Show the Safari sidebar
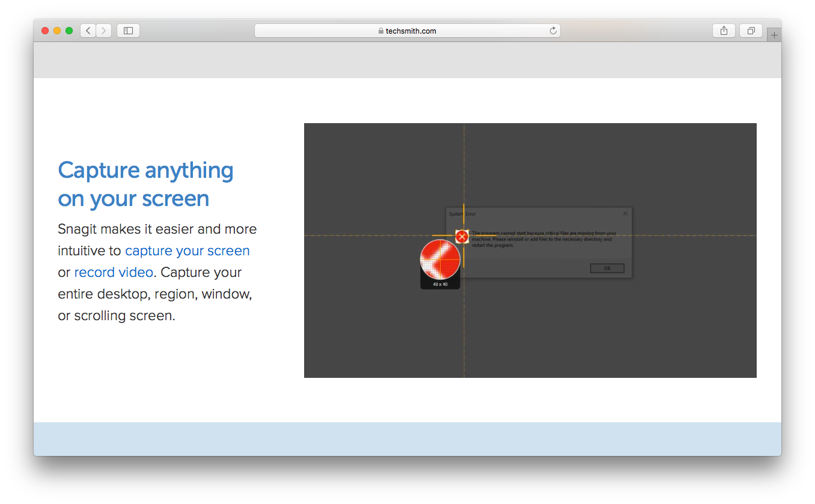The image size is (815, 504). [128, 31]
